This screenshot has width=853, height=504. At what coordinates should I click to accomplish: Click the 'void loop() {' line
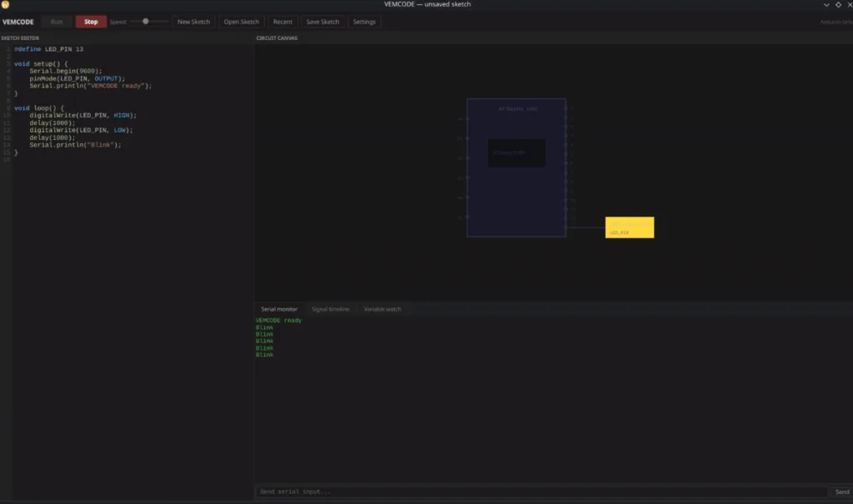click(39, 108)
